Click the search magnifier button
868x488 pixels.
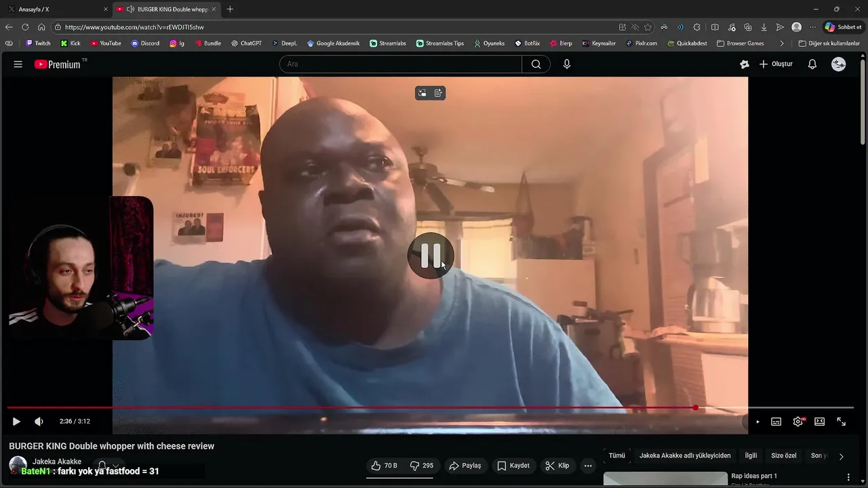536,64
